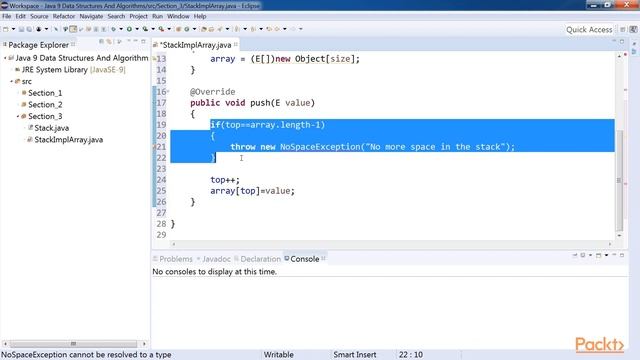Open the Edit menu

(x=20, y=16)
